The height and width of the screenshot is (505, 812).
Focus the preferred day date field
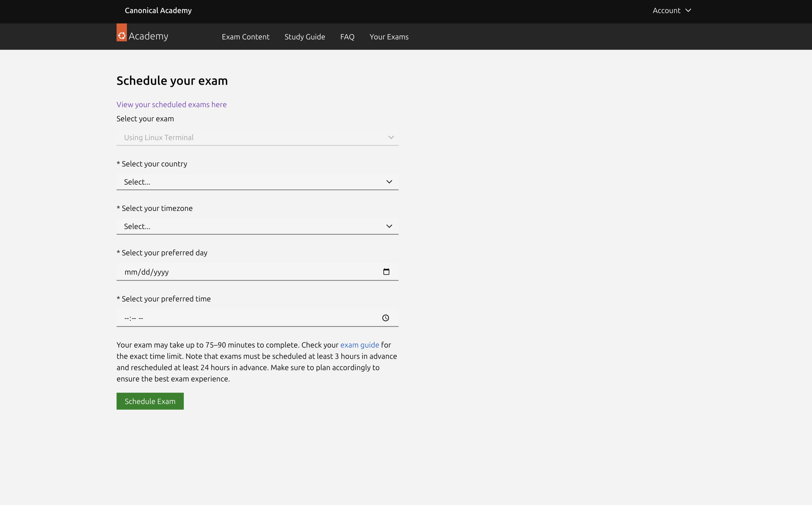pyautogui.click(x=257, y=272)
